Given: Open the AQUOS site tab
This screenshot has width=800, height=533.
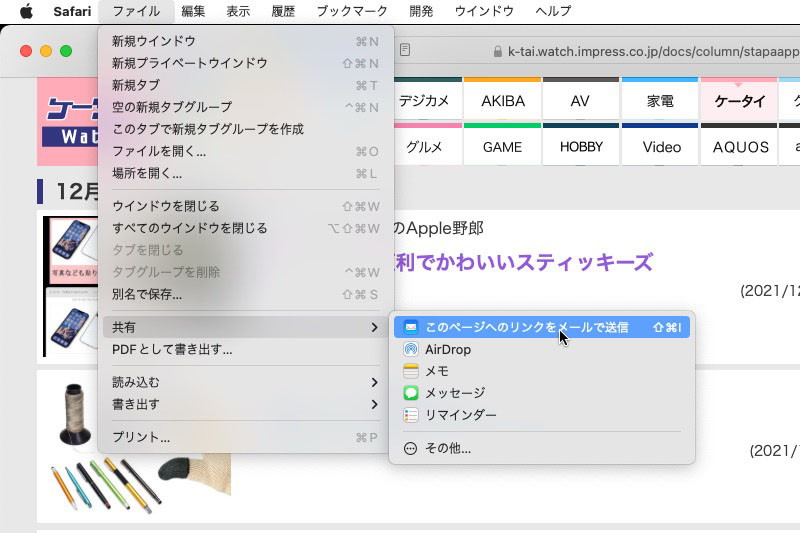Looking at the screenshot, I should (739, 144).
